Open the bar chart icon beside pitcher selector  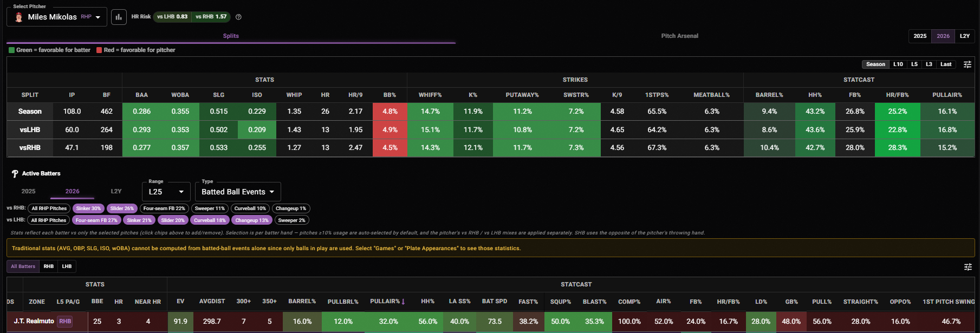point(119,17)
